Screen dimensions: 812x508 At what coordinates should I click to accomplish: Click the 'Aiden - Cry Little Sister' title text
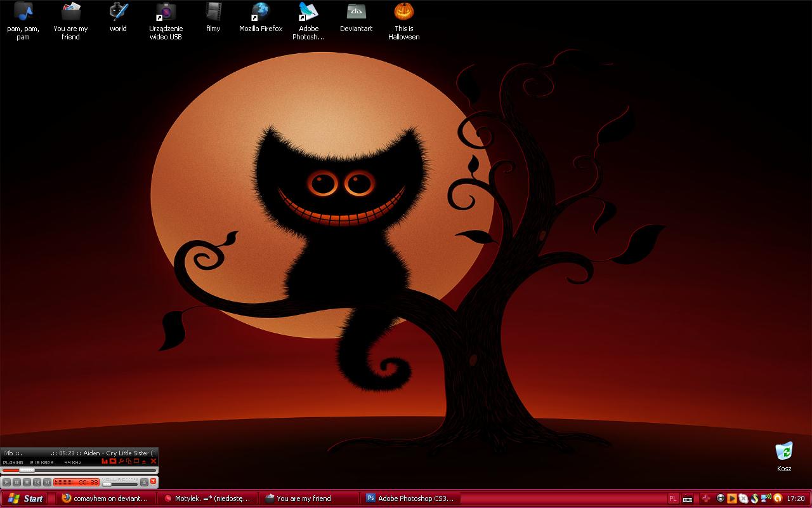pos(117,453)
